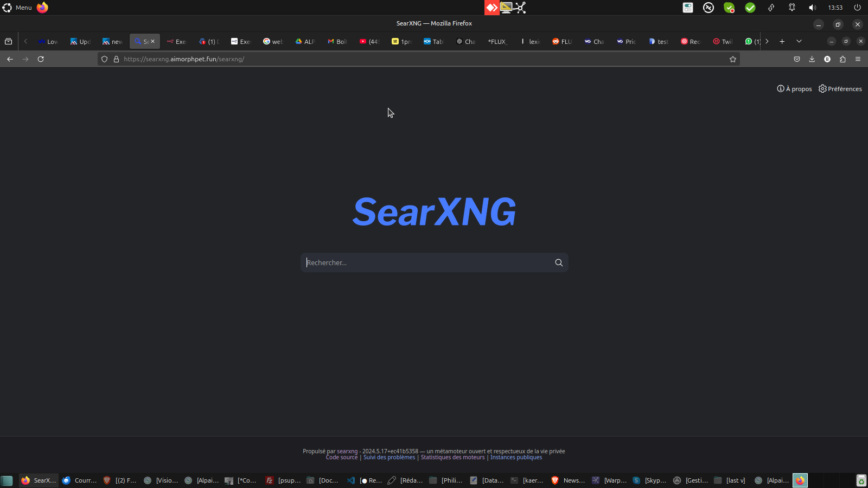Click the URL address bar
Screen dimensions: 868x488
click(418, 59)
